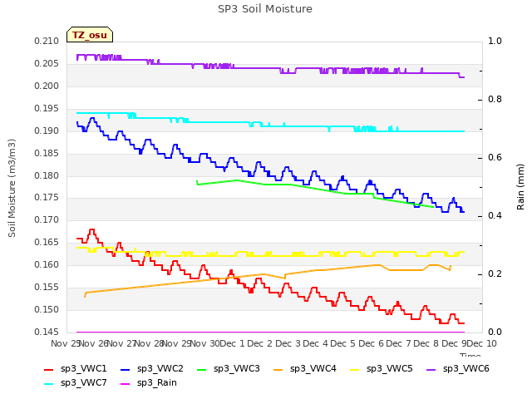Click the 0.2 rain axis tick label
Image resolution: width=532 pixels, height=399 pixels.
point(495,273)
